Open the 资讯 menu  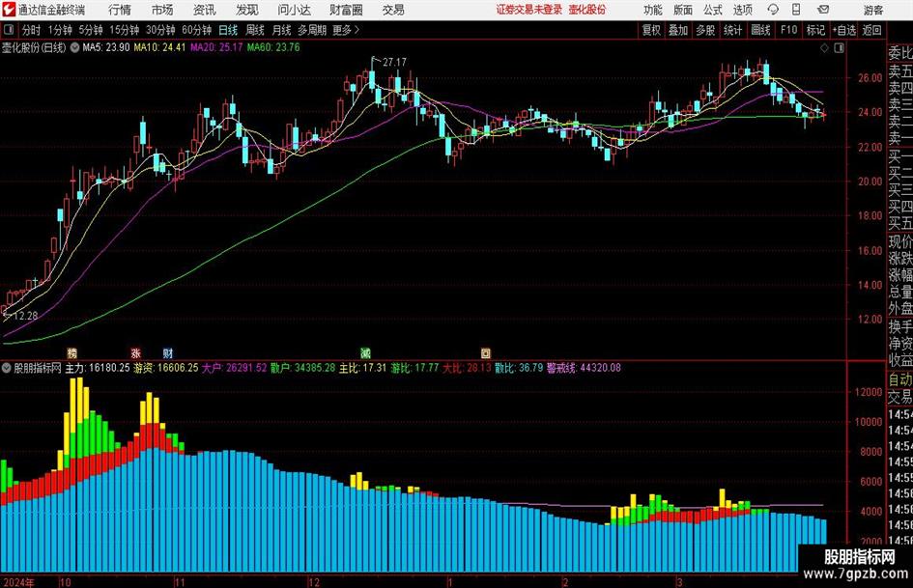pos(205,10)
